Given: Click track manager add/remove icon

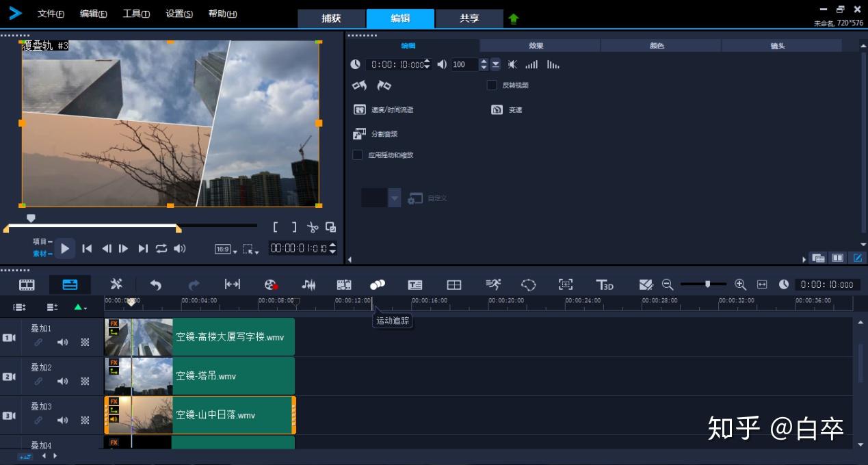Looking at the screenshot, I should point(52,308).
